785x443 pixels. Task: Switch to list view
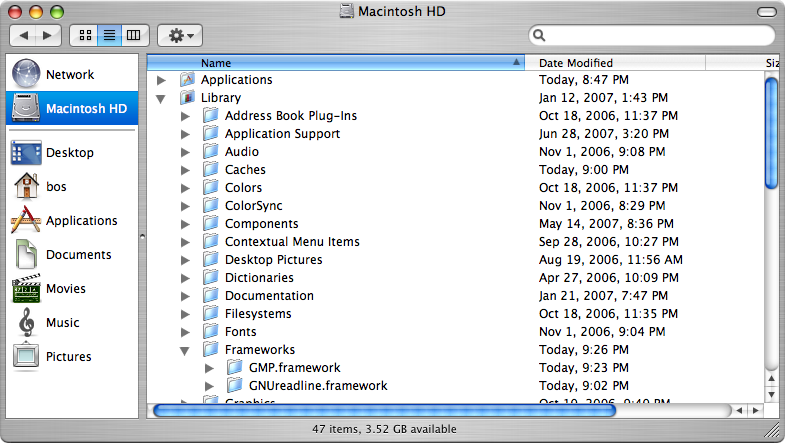109,35
